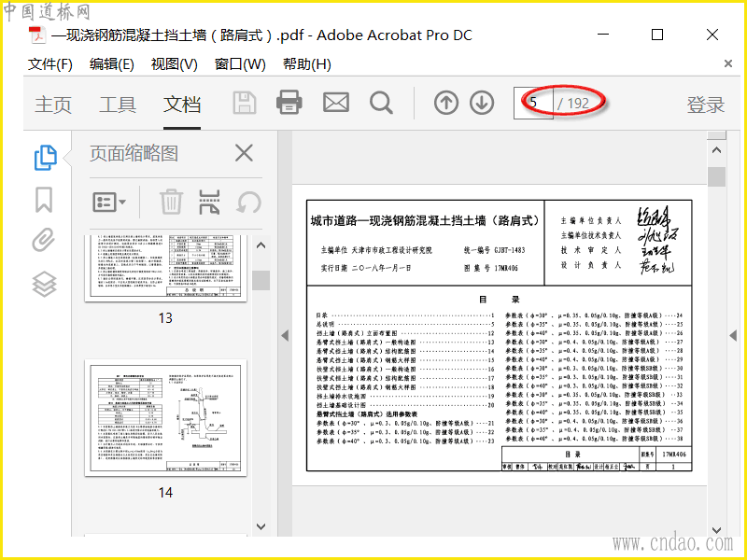Close the document with menu bar X
Viewport: 747px width, 560px height.
728,63
